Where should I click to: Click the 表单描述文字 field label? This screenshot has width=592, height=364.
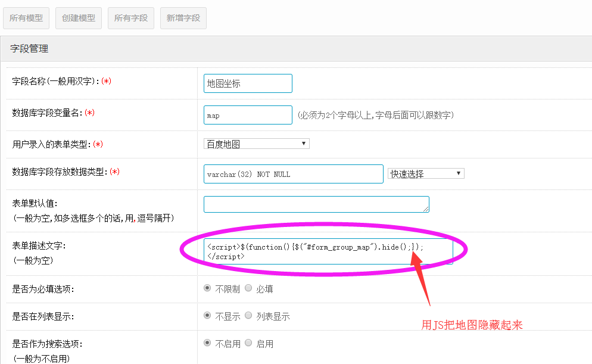click(x=39, y=245)
